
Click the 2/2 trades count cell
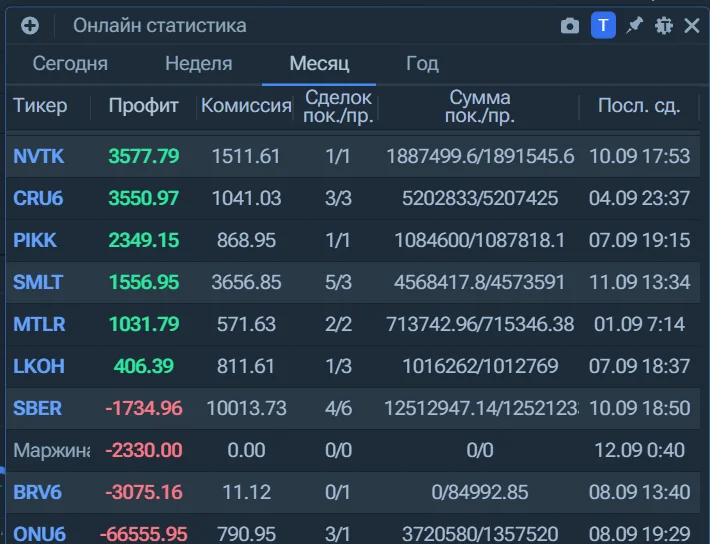(338, 324)
